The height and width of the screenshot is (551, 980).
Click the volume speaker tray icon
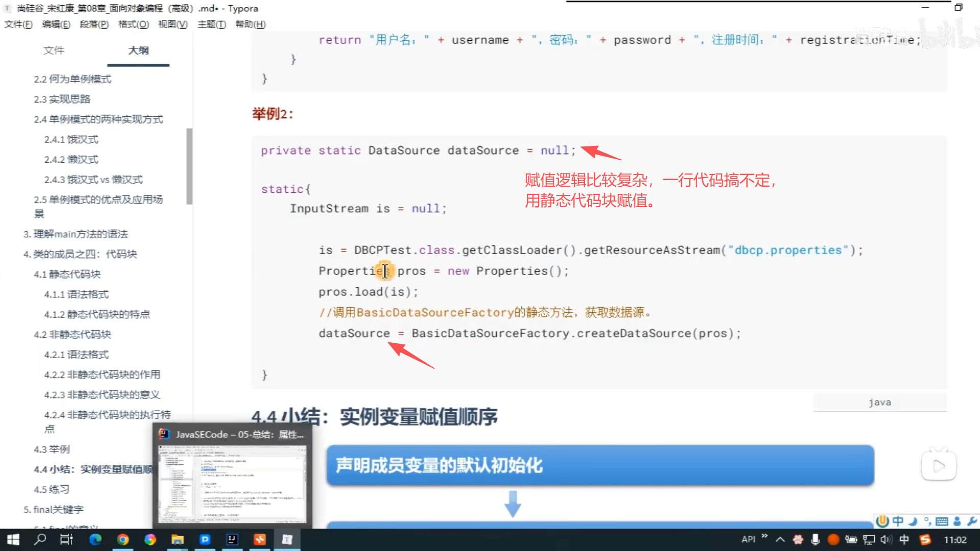pos(886,539)
